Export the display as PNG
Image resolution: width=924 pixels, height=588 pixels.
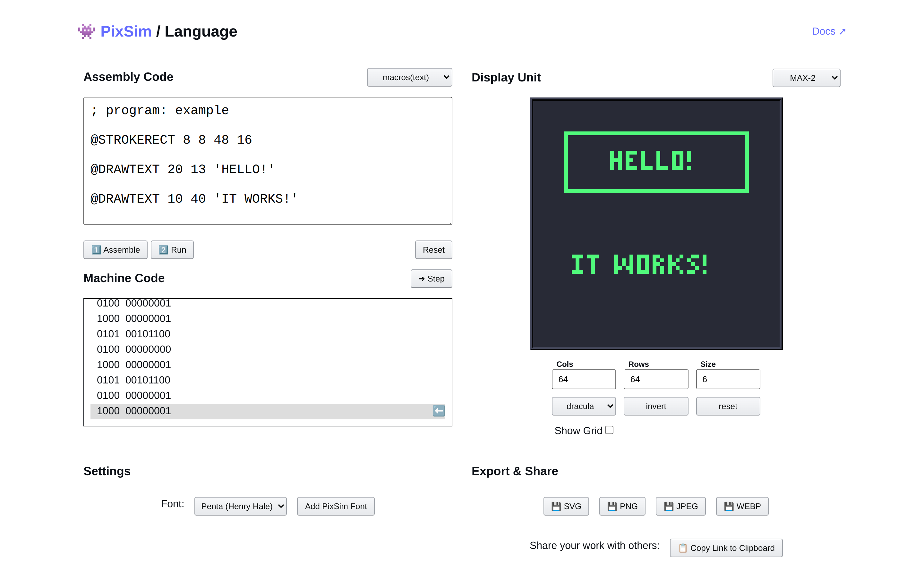[x=622, y=506]
